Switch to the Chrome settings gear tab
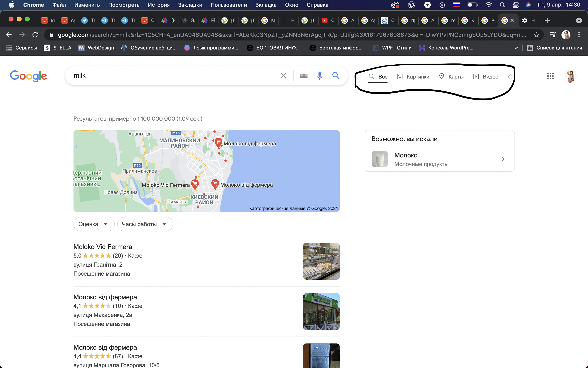The image size is (588, 368). pos(528,20)
